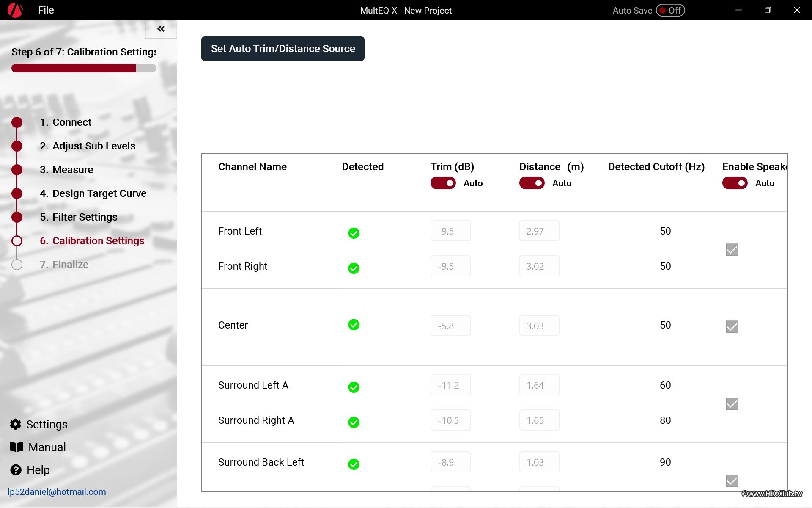Click Channel Name column header
Viewport: 812px width, 508px height.
(252, 167)
